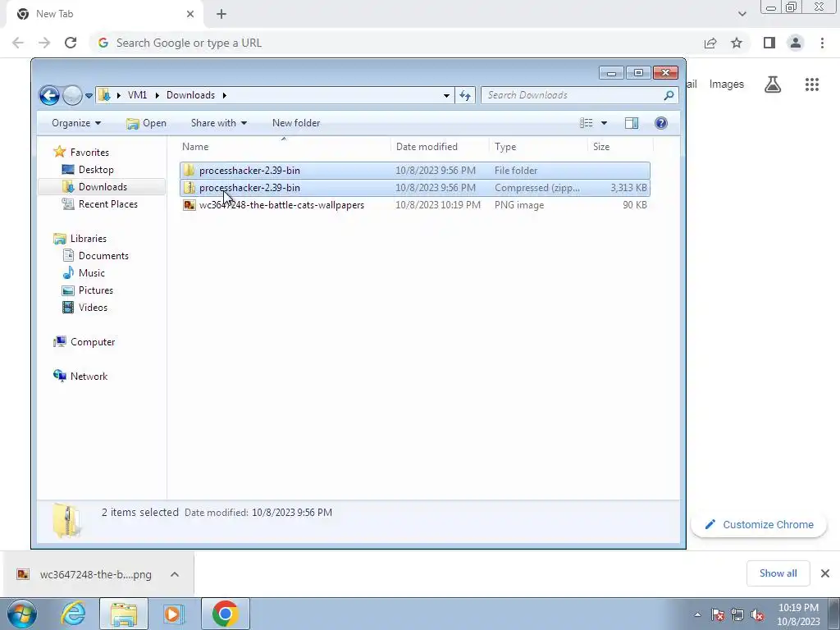
Task: Show the preview pane
Action: 632,123
